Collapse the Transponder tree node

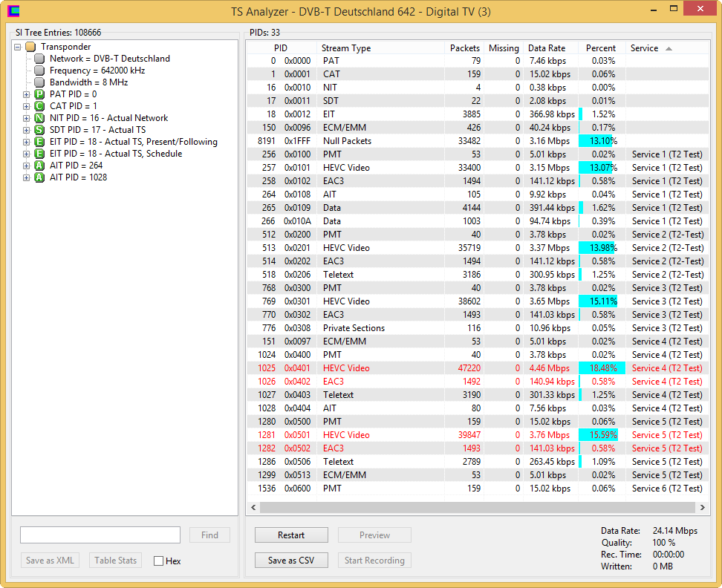[x=18, y=47]
